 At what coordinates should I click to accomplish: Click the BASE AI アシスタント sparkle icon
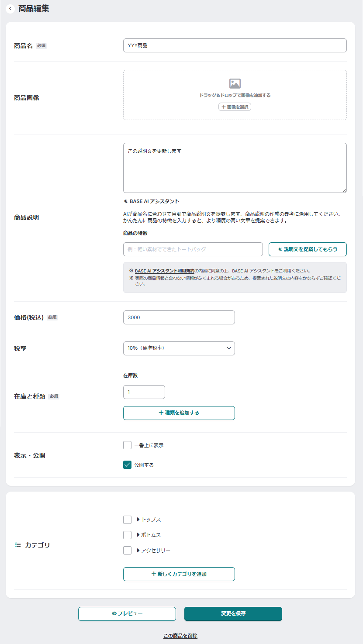coord(125,201)
